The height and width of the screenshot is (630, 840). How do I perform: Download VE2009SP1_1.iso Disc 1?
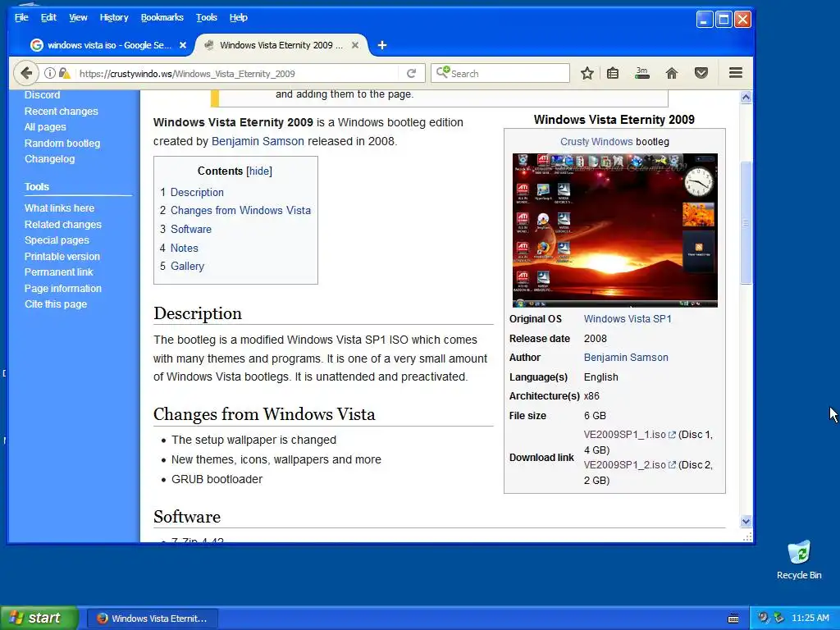pyautogui.click(x=624, y=435)
